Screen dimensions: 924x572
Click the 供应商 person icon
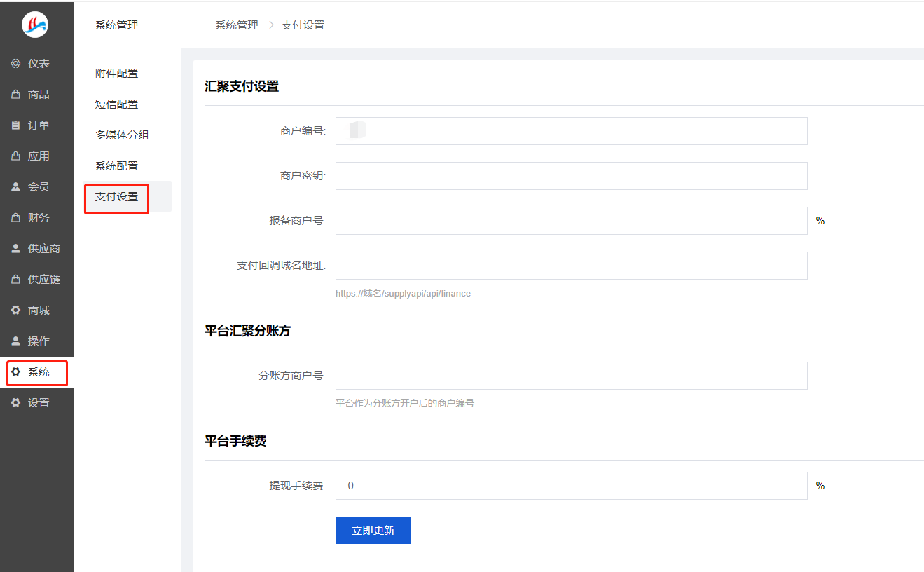click(15, 249)
